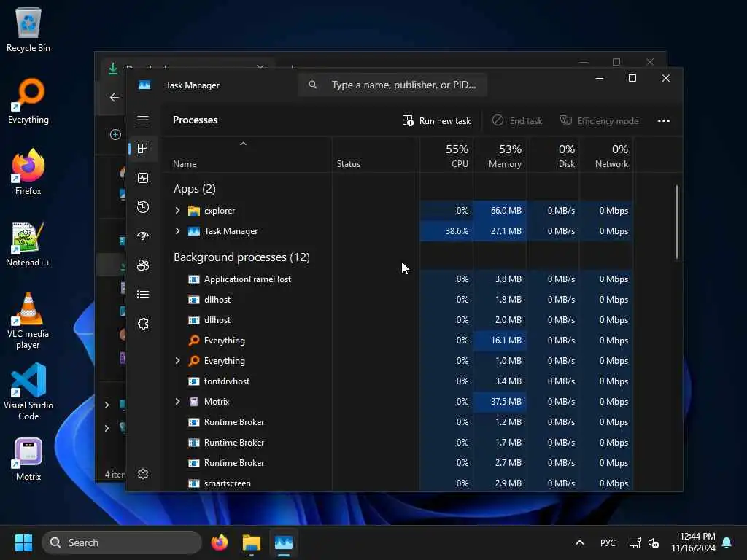
Task: Click the End task button
Action: click(x=517, y=120)
